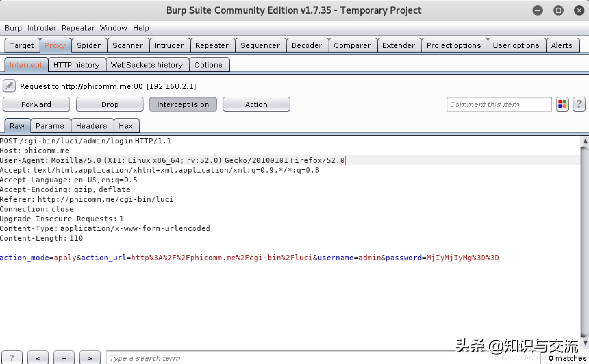Click the search help question mark button
The image size is (589, 364).
(x=12, y=358)
